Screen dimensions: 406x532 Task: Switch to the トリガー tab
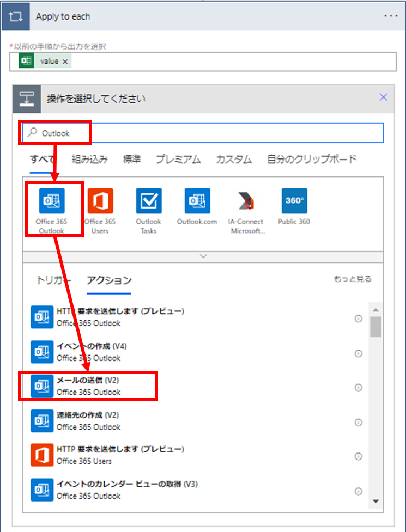coord(53,280)
